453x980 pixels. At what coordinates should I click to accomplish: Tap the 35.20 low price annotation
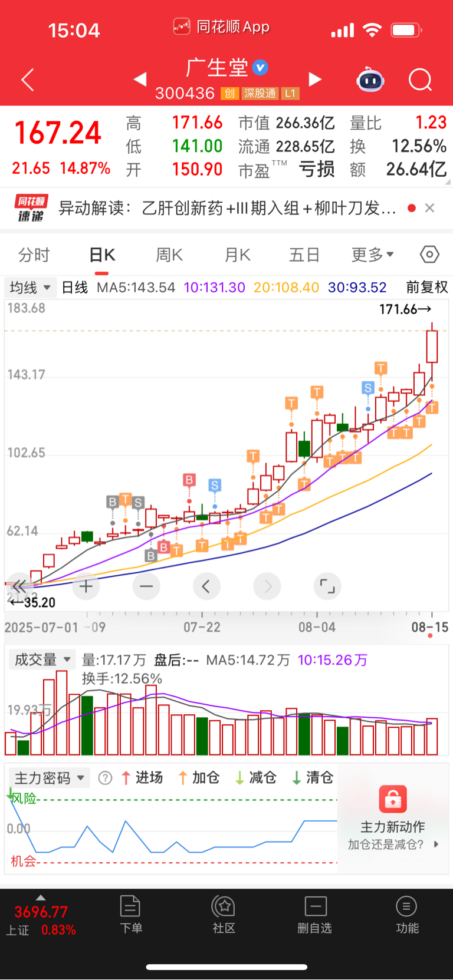pyautogui.click(x=33, y=602)
